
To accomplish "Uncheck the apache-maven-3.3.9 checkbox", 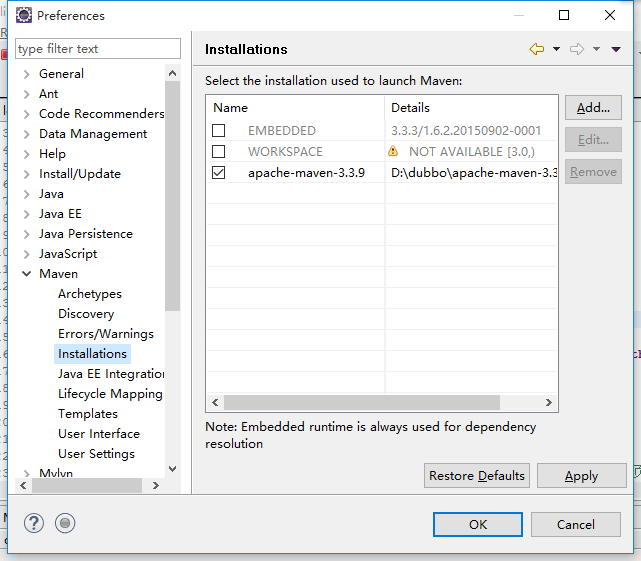I will pos(219,172).
